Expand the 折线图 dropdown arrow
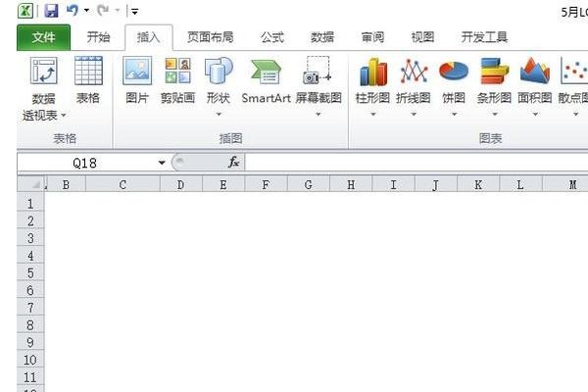The height and width of the screenshot is (392, 588). (x=414, y=114)
